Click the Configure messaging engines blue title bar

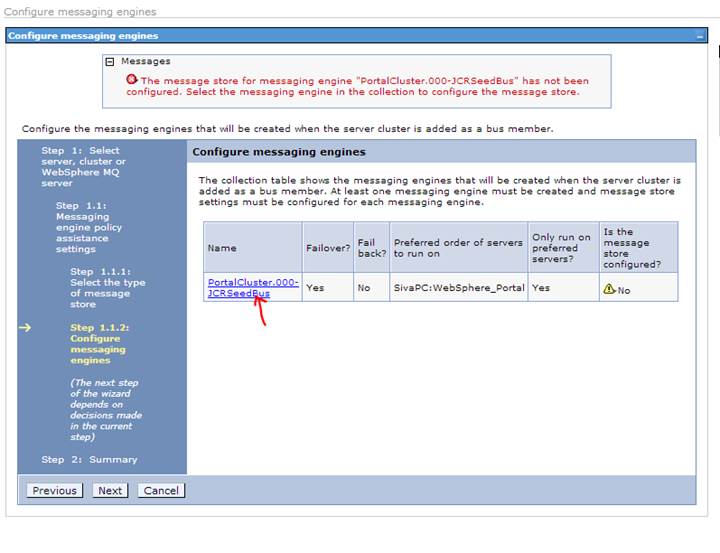pos(356,35)
